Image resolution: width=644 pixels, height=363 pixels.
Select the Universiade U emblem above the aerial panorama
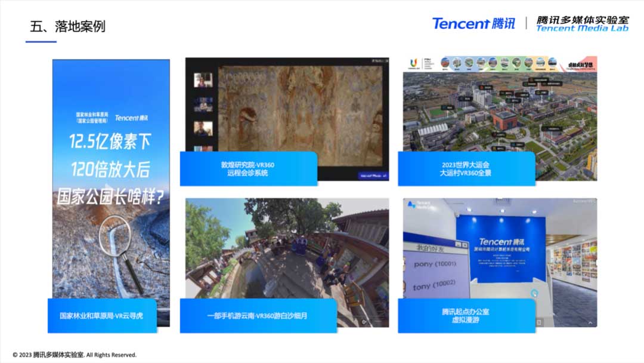point(414,63)
